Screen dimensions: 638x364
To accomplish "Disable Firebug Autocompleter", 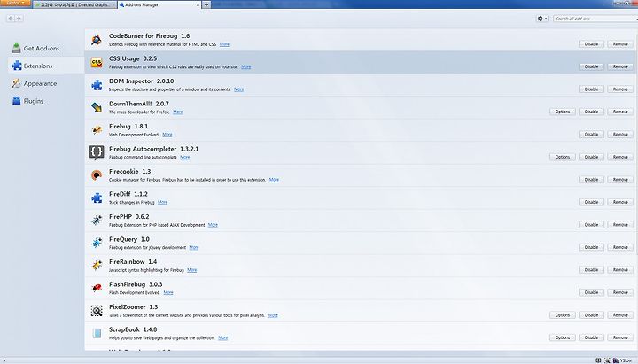I will (x=591, y=157).
